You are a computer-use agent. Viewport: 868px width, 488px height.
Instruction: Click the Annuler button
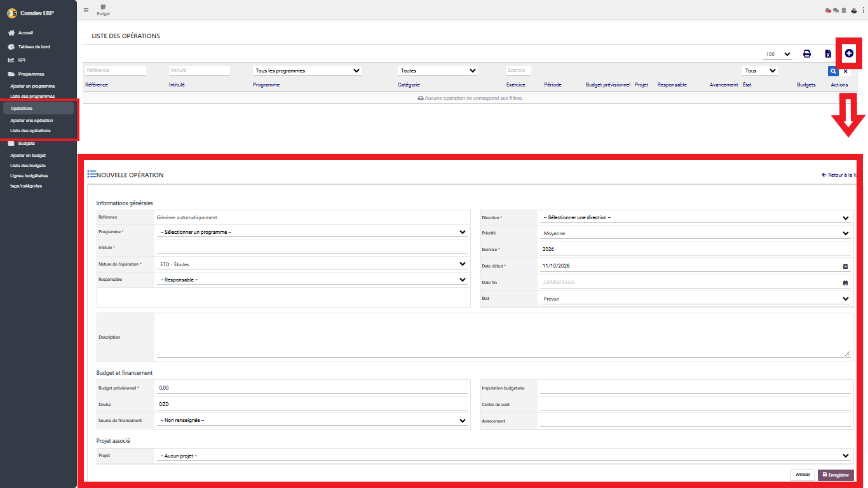tap(803, 475)
